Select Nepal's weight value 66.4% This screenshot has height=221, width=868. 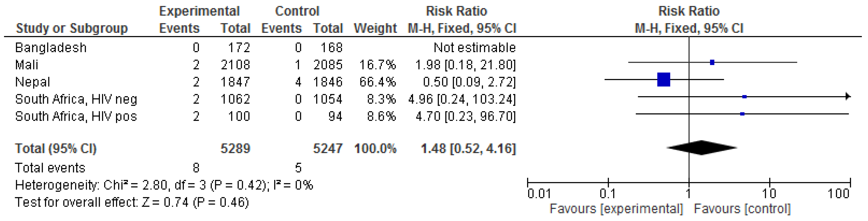(377, 82)
